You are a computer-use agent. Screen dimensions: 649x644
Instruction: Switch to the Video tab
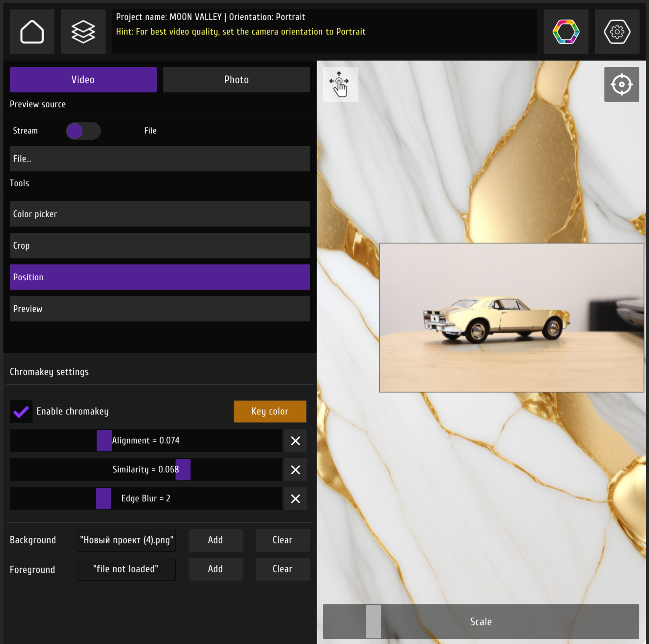click(83, 80)
